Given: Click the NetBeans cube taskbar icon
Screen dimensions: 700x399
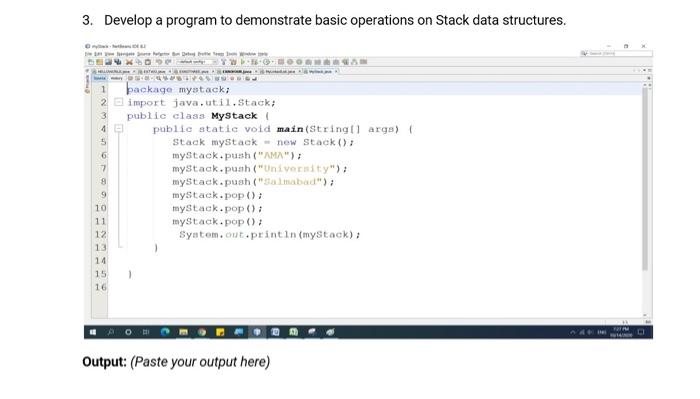Looking at the screenshot, I should click(257, 332).
